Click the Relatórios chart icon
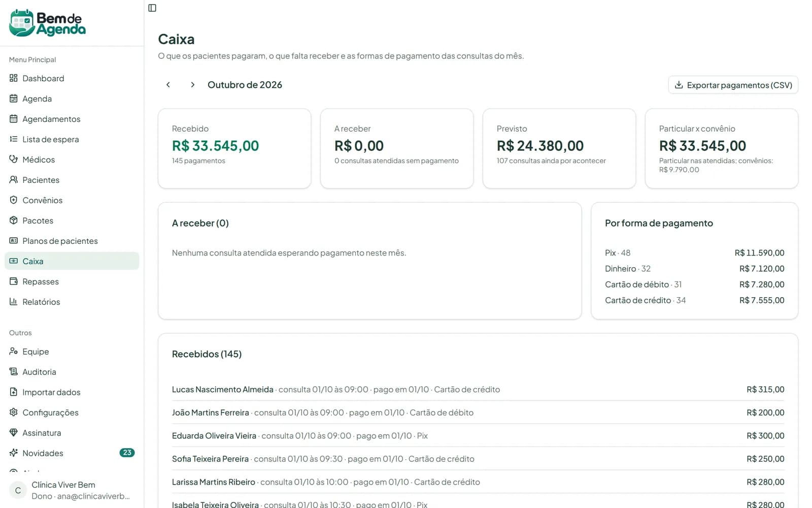Viewport: 812px width, 508px height. tap(14, 302)
